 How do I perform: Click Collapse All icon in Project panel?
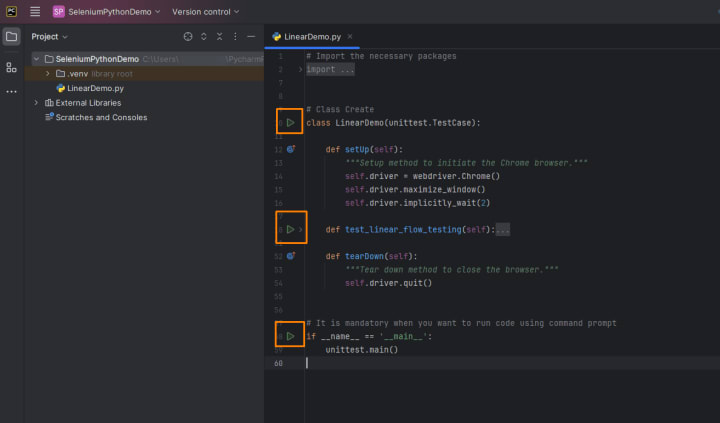[x=219, y=37]
